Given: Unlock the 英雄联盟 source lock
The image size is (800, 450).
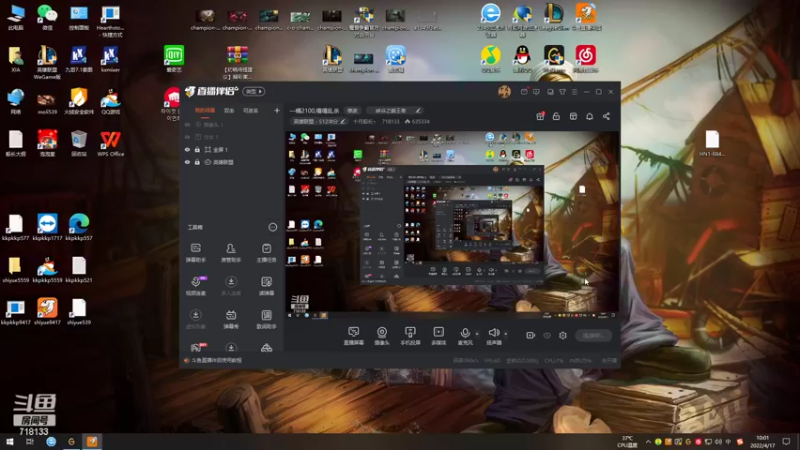Looking at the screenshot, I should 197,162.
